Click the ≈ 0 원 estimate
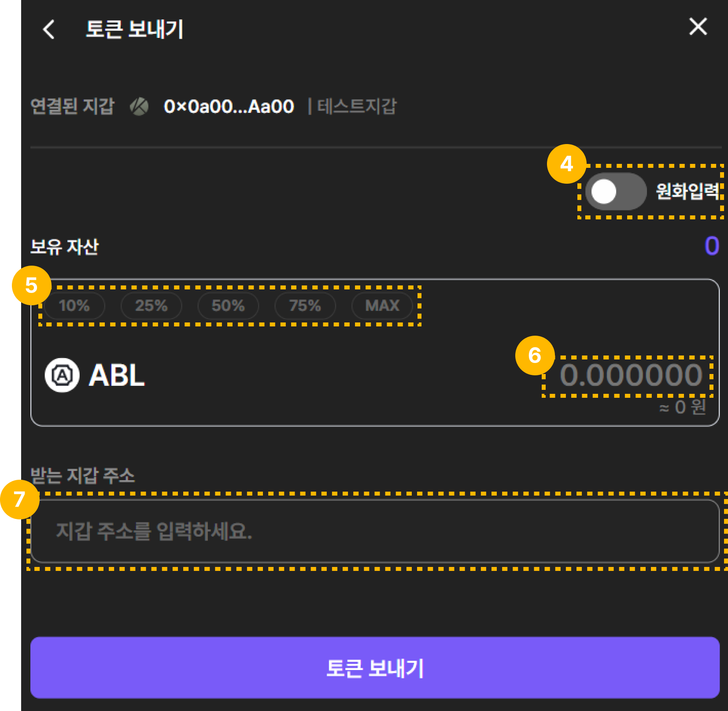Viewport: 728px width, 711px height. [x=682, y=407]
